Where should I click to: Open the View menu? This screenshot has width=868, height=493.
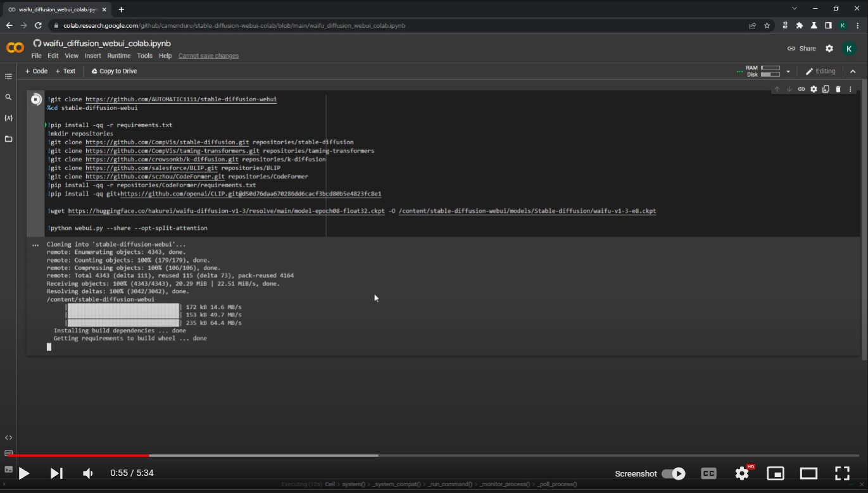coord(72,56)
